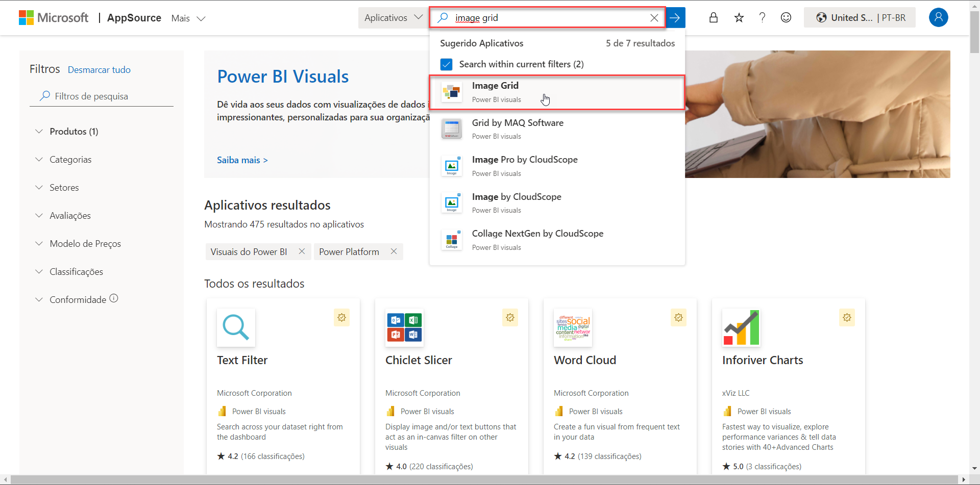The width and height of the screenshot is (980, 485).
Task: Submit search with the blue arrow button
Action: point(675,18)
